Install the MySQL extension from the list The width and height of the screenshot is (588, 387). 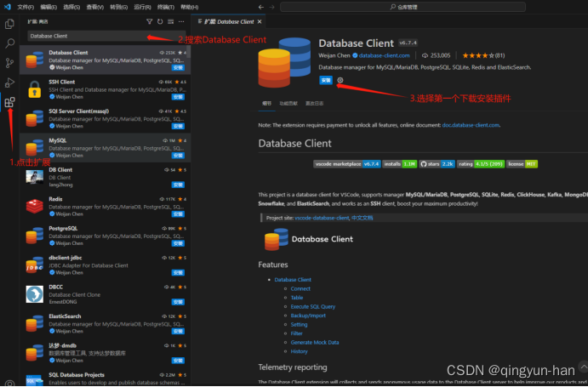[178, 156]
